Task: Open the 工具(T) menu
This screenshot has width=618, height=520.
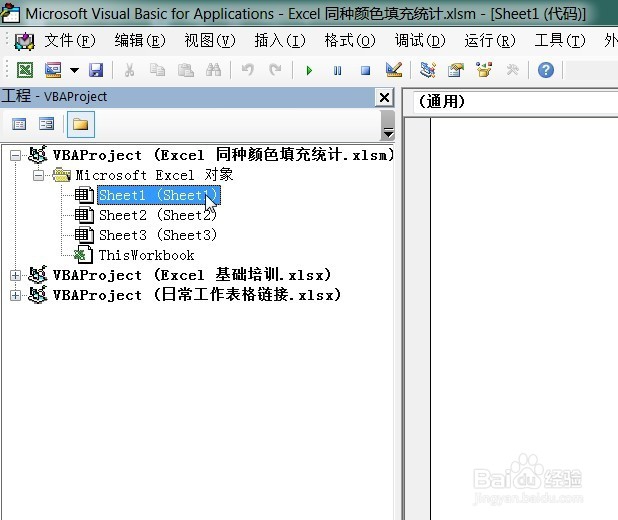Action: (560, 41)
